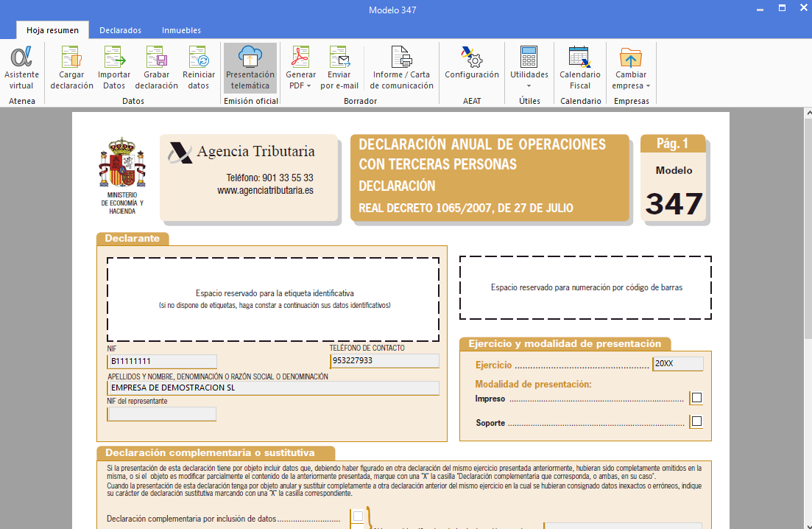812x529 pixels.
Task: Click the Modelo 347 number label
Action: click(x=674, y=203)
